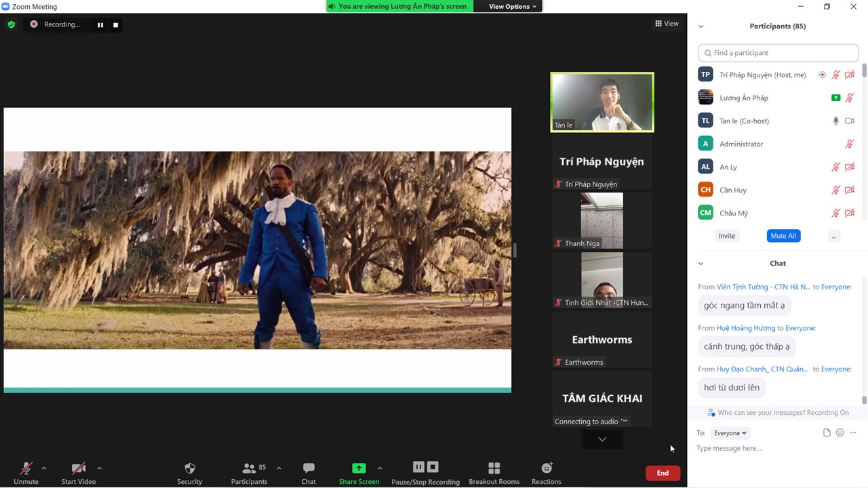Viewport: 868px width, 488px height.
Task: Click the chat file attachment icon
Action: pos(827,433)
